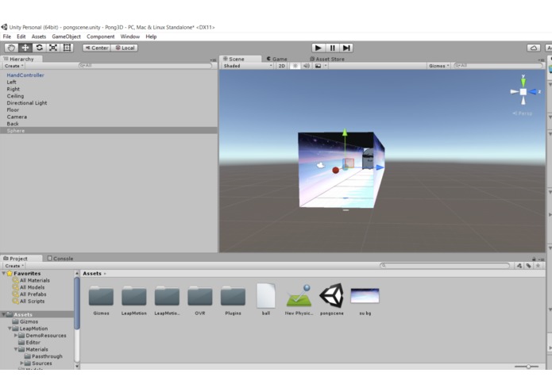
Task: Open the Shaded draw mode dropdown
Action: [x=248, y=66]
